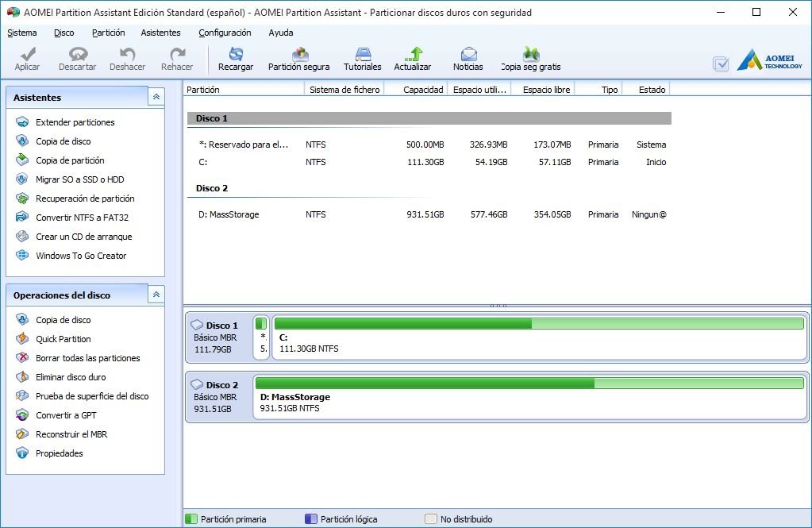Screen dimensions: 812x528
Task: Sort by the Capacidad column header
Action: [417, 90]
